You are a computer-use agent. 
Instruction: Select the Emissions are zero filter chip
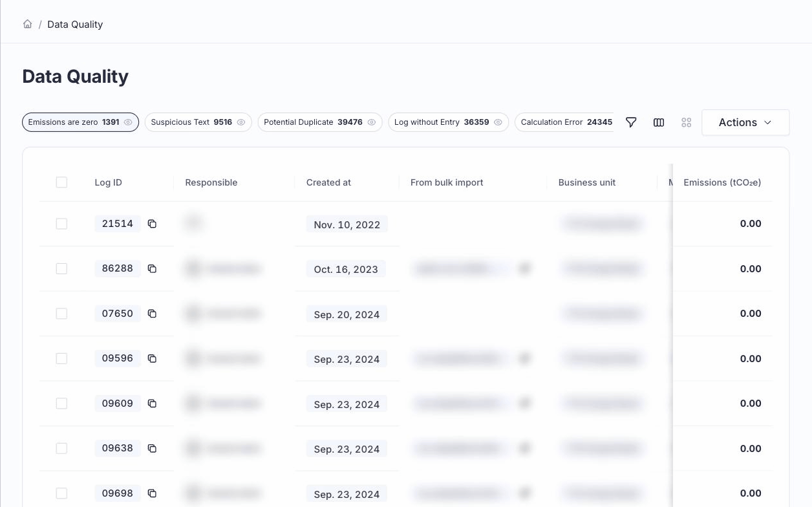point(80,122)
